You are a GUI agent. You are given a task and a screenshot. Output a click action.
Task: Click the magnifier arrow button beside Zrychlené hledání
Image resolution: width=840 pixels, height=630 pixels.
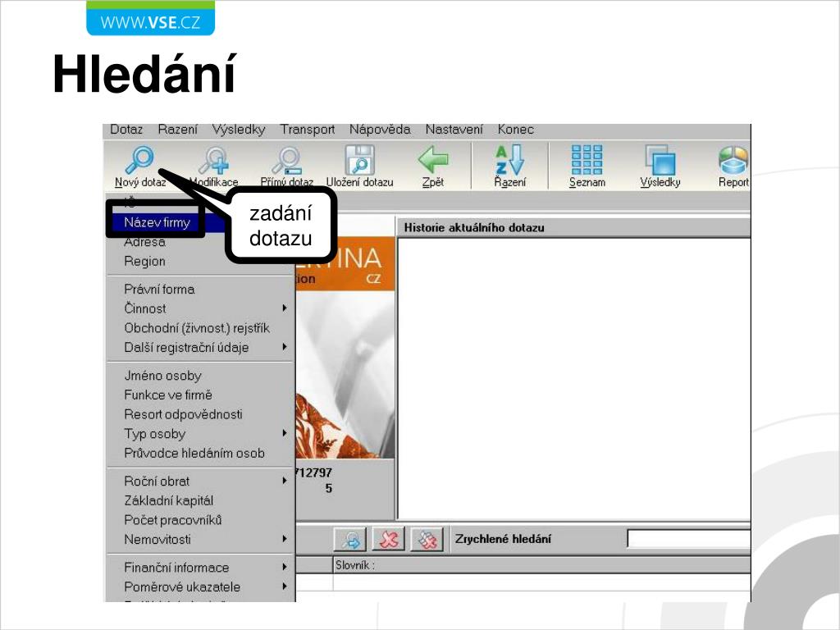point(349,539)
